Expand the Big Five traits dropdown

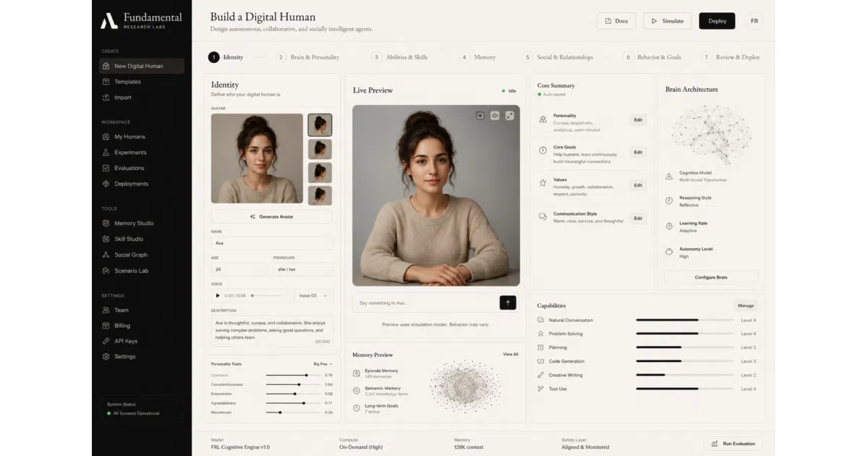click(x=323, y=363)
